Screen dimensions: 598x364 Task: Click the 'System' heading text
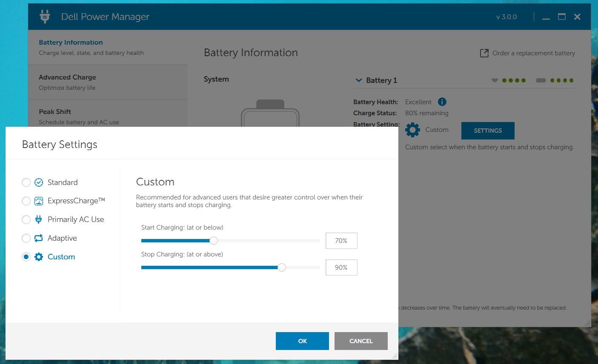pyautogui.click(x=216, y=79)
